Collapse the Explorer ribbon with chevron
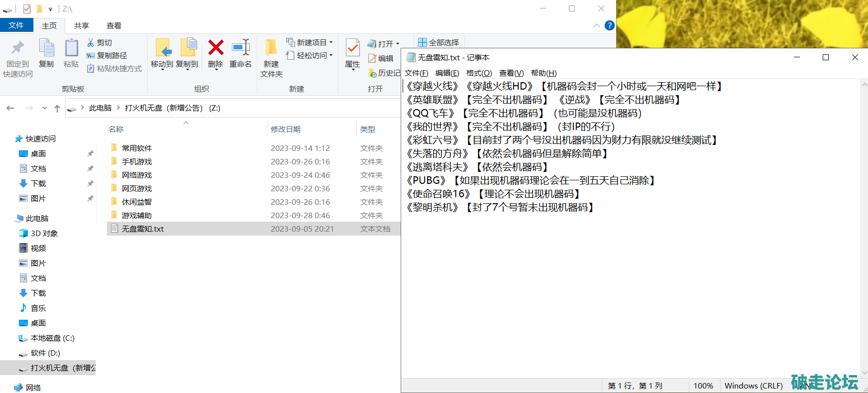This screenshot has height=393, width=868. pos(596,25)
